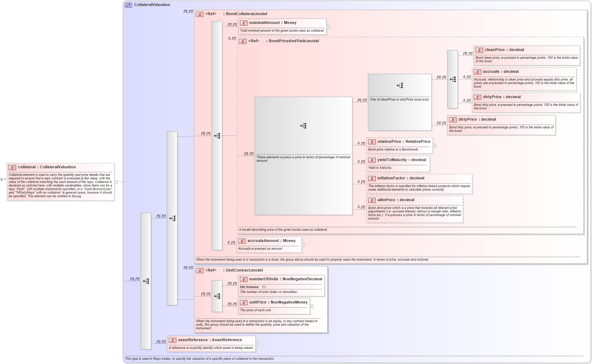This screenshot has height=364, width=592.
Task: Click the compositor icon inside the UnitContract sequence
Action: pyautogui.click(x=217, y=296)
